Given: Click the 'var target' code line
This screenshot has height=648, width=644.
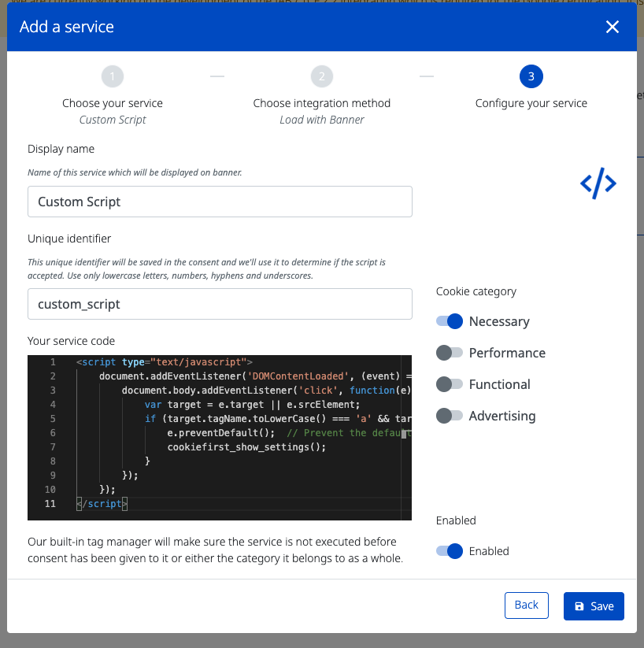Looking at the screenshot, I should [x=252, y=405].
